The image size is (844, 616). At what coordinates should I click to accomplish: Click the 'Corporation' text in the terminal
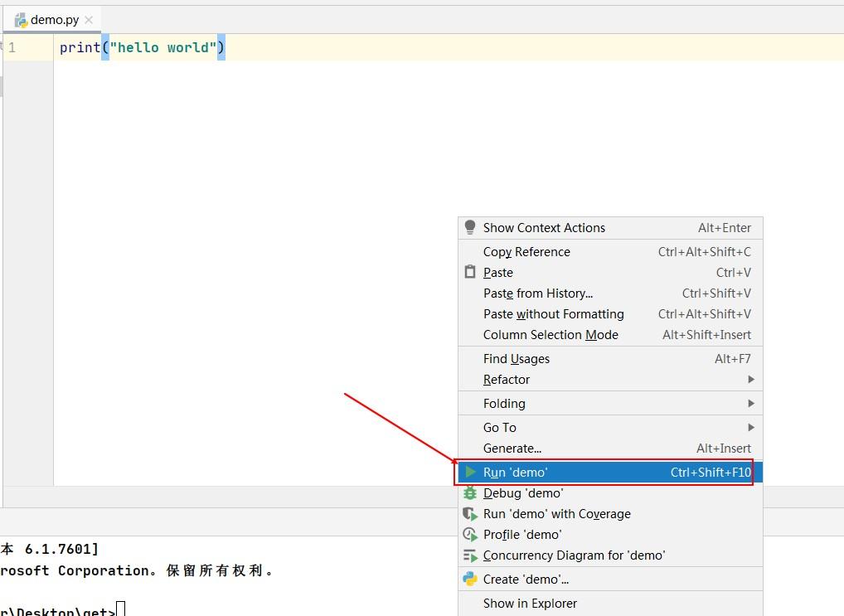[x=104, y=570]
